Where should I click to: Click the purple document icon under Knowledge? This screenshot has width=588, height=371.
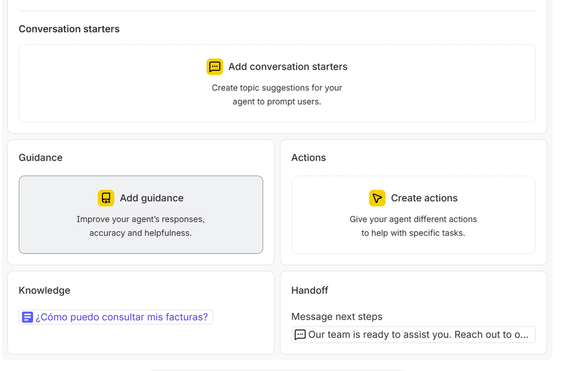coord(27,317)
